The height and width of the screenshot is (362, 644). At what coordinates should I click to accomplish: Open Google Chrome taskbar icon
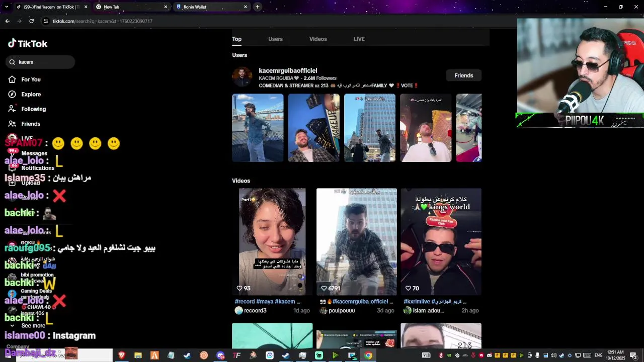click(368, 355)
